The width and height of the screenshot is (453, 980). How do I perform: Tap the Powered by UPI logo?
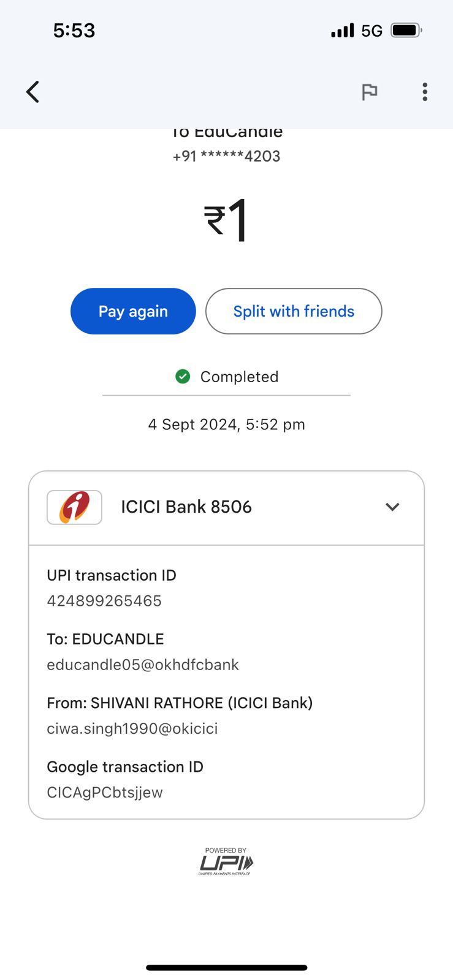(226, 861)
